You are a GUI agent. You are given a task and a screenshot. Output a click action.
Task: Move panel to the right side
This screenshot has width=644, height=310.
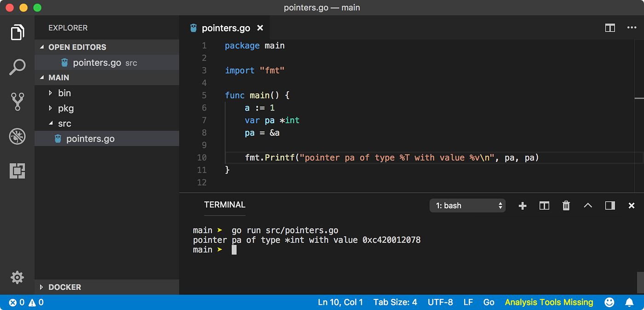point(610,206)
